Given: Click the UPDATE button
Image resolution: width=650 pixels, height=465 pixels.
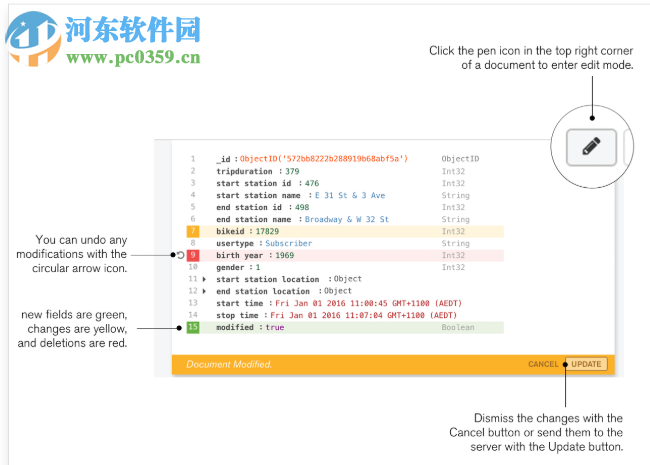Looking at the screenshot, I should (x=586, y=364).
